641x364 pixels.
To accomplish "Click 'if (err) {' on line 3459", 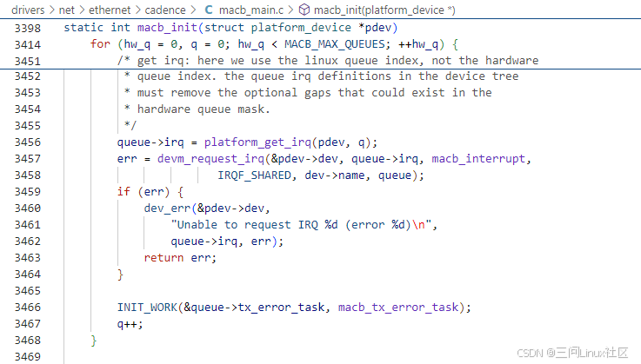I will click(x=150, y=192).
